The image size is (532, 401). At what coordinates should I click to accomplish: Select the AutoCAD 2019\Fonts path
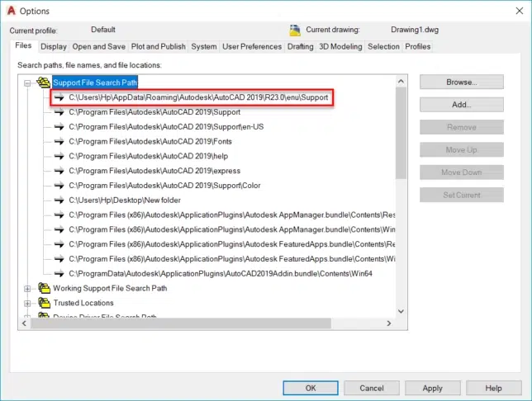click(150, 141)
